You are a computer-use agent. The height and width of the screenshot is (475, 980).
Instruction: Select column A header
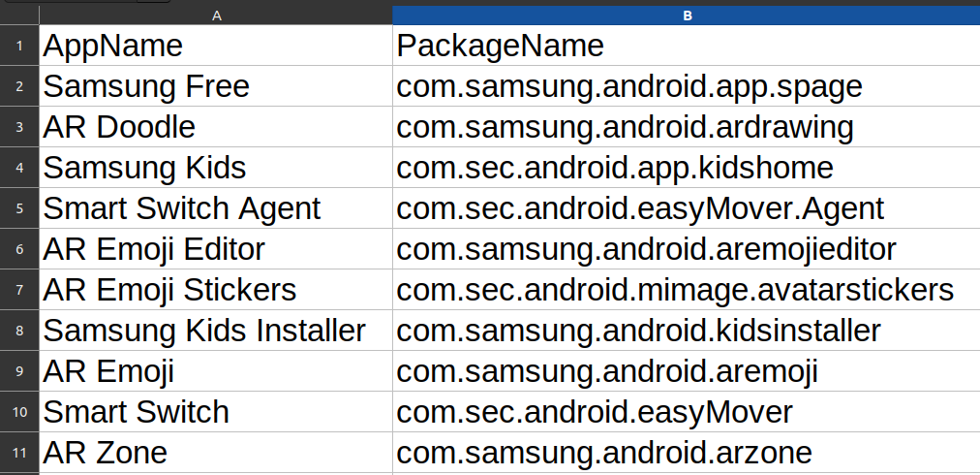tap(216, 16)
